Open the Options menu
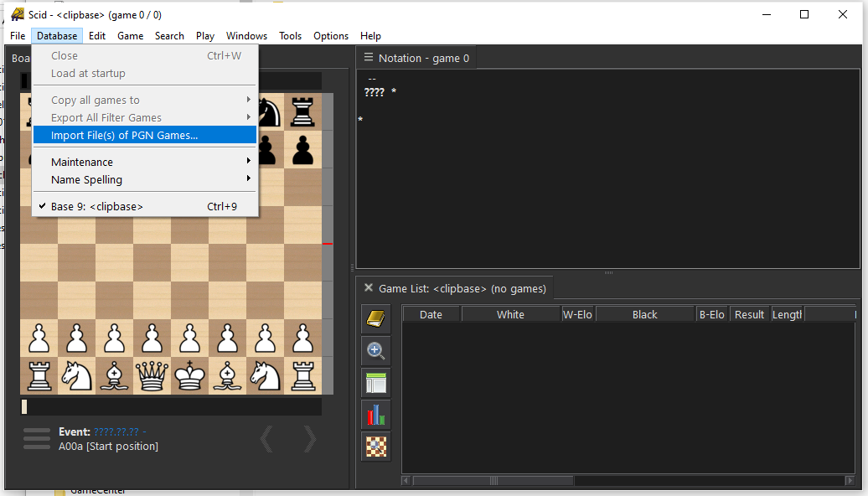 coord(331,36)
